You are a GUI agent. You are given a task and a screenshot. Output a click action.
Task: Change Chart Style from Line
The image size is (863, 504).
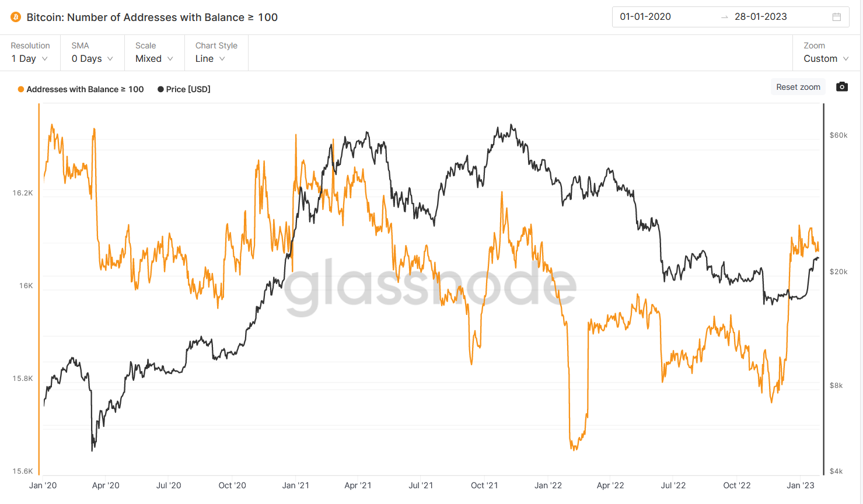(x=216, y=52)
